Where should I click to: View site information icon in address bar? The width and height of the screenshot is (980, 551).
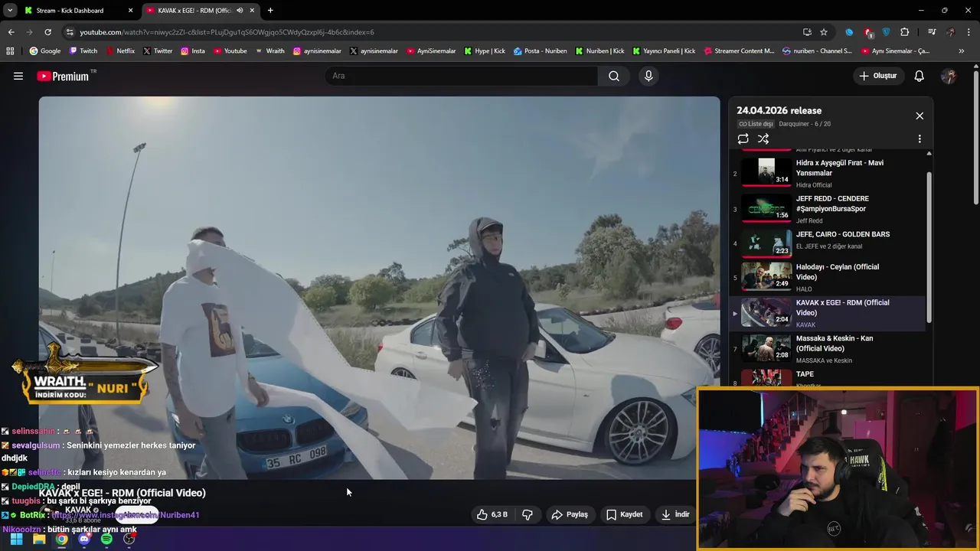pyautogui.click(x=70, y=32)
